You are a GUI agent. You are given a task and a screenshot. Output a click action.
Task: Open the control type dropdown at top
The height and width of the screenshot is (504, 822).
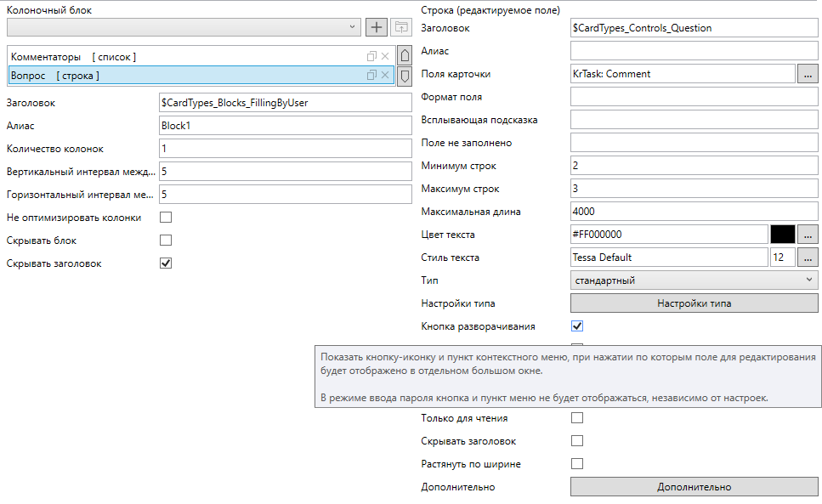click(x=184, y=27)
